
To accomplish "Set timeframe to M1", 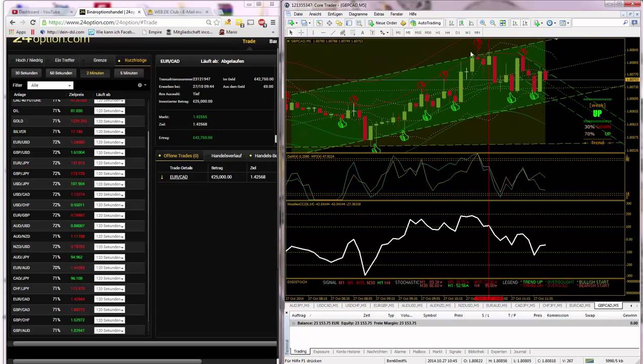I will [x=398, y=32].
